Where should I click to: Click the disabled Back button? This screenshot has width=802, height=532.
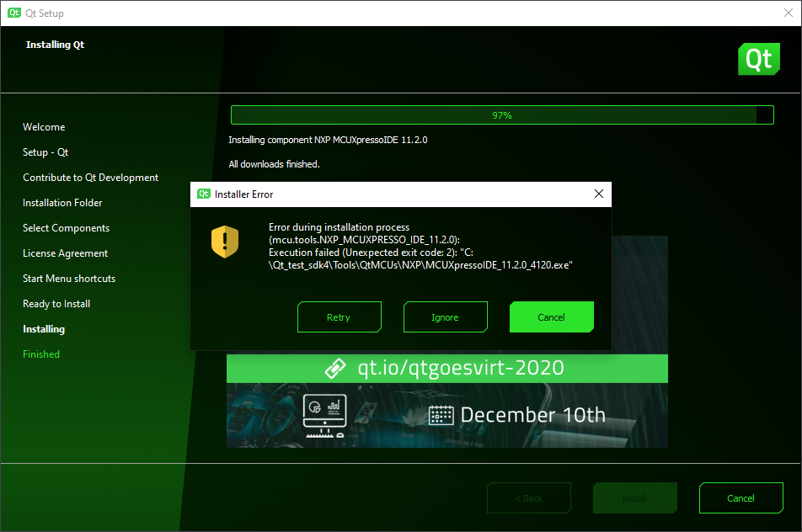[529, 497]
